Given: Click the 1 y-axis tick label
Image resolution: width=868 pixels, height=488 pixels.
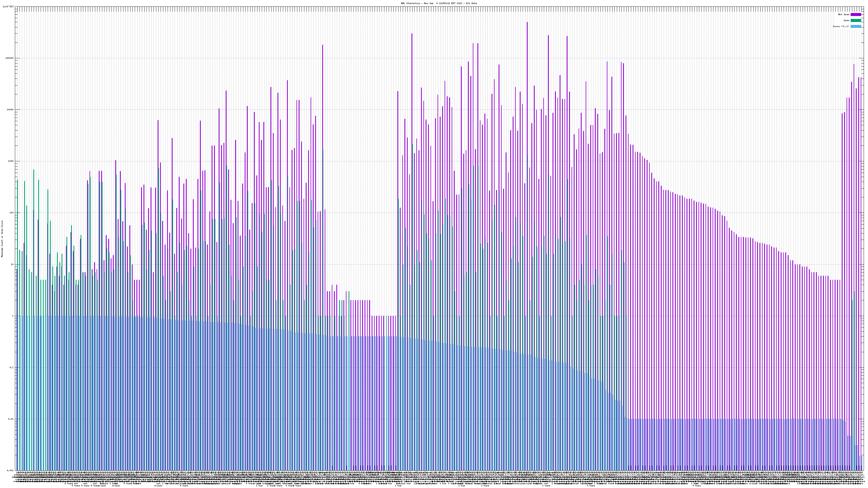Looking at the screenshot, I should (x=13, y=316).
